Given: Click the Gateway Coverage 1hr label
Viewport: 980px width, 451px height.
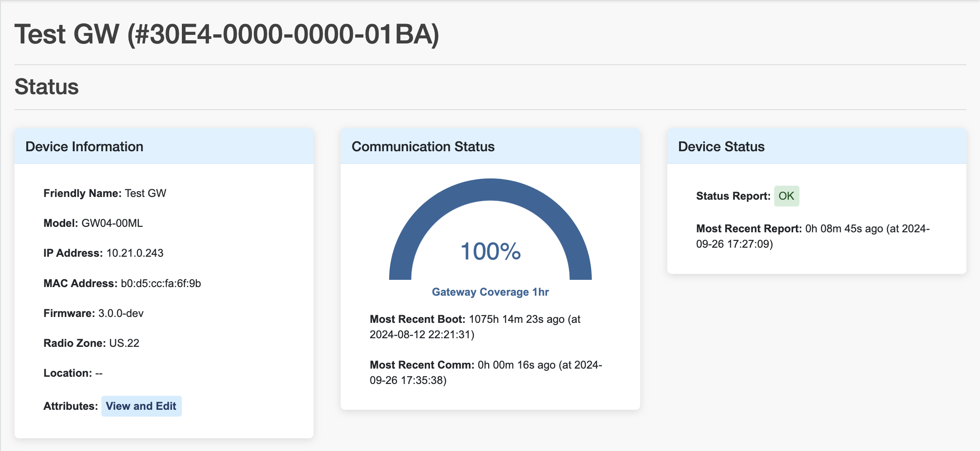Looking at the screenshot, I should pyautogui.click(x=490, y=292).
